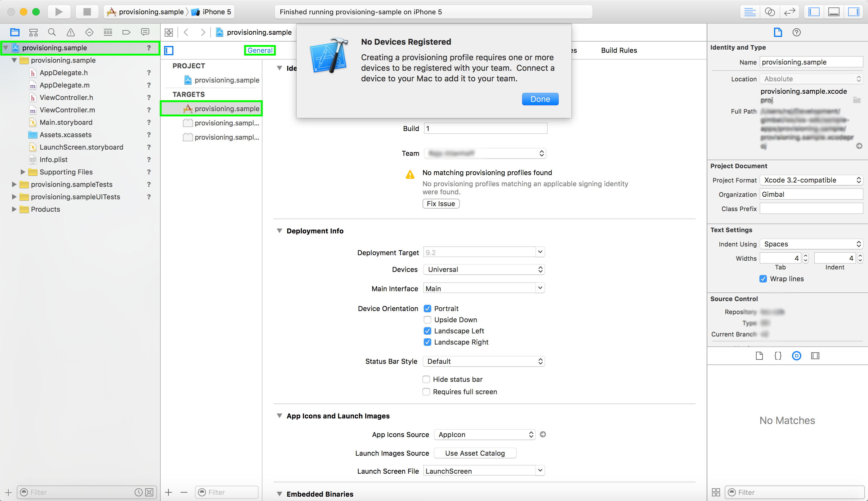Screen dimensions: 868x501
Task: Click the Build number field
Action: [485, 129]
